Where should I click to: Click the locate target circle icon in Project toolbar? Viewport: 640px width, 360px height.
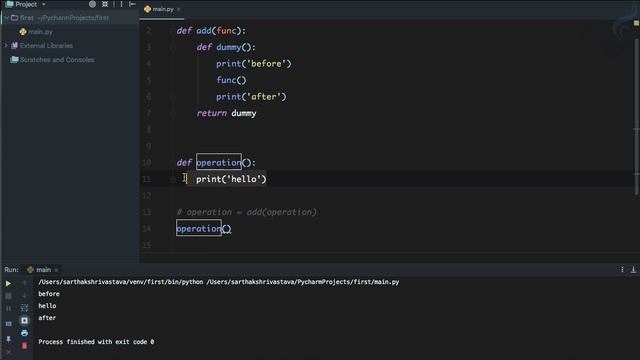tap(93, 4)
